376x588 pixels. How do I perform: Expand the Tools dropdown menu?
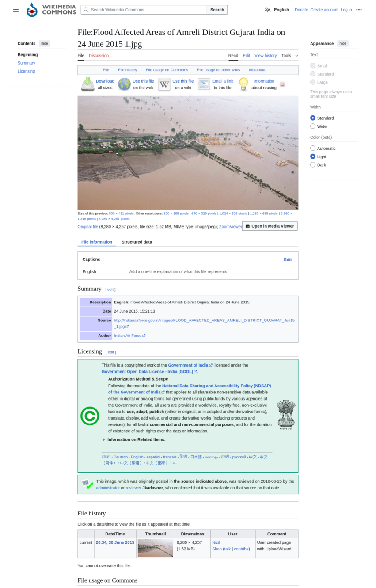click(x=290, y=56)
